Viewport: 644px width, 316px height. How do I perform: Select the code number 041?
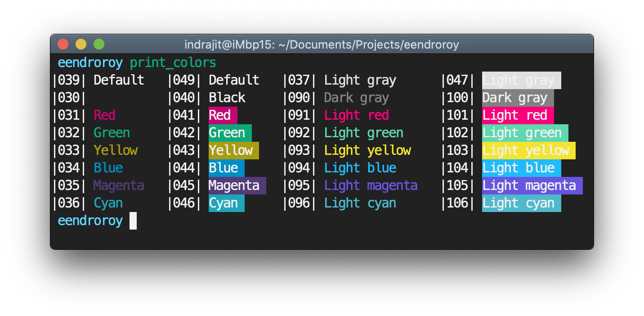(183, 115)
